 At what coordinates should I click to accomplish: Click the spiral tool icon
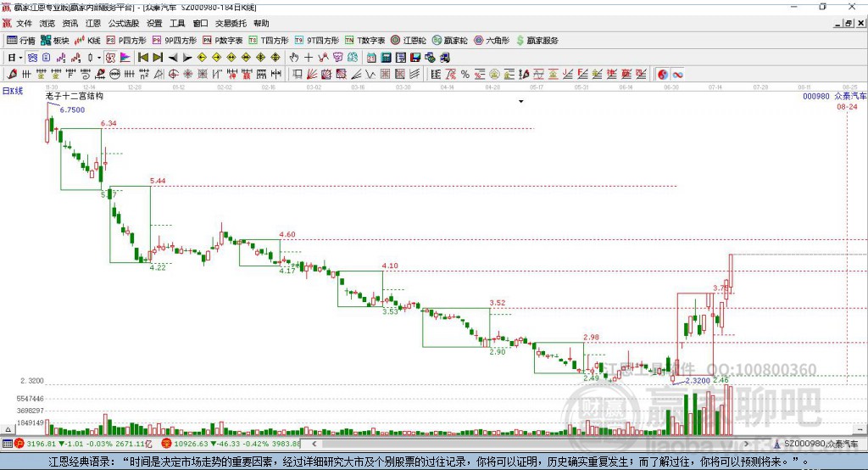[86, 75]
